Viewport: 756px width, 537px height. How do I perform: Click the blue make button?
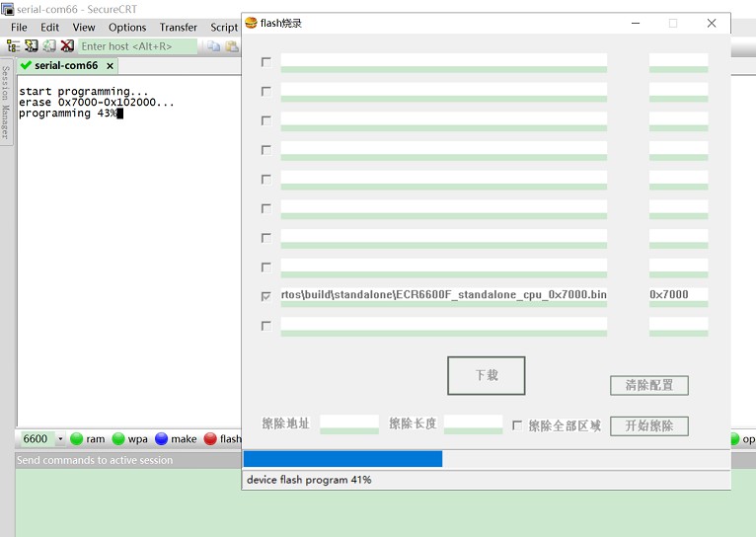[x=175, y=439]
